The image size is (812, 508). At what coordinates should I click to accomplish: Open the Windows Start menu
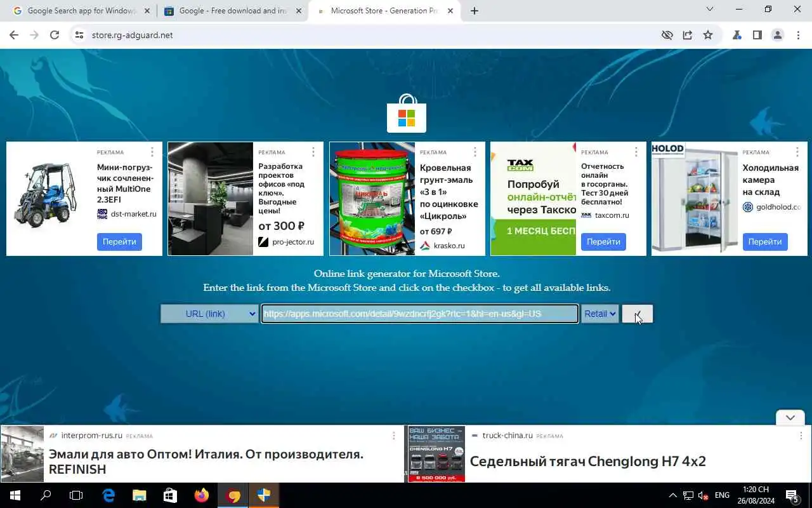(15, 495)
